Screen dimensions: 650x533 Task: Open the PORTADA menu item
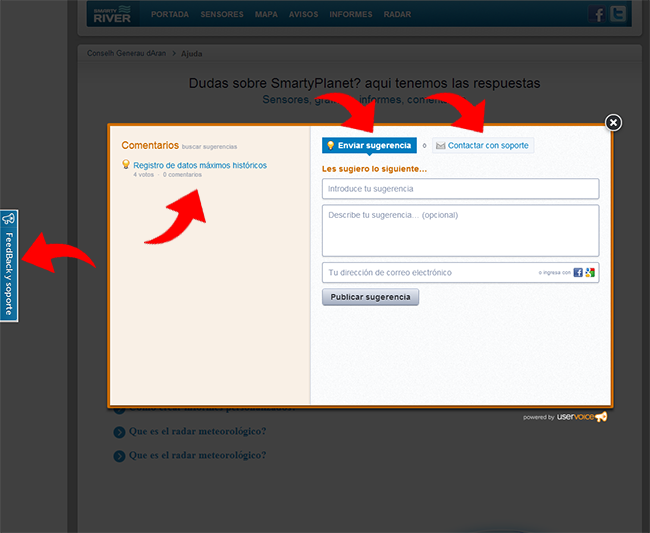click(x=170, y=15)
